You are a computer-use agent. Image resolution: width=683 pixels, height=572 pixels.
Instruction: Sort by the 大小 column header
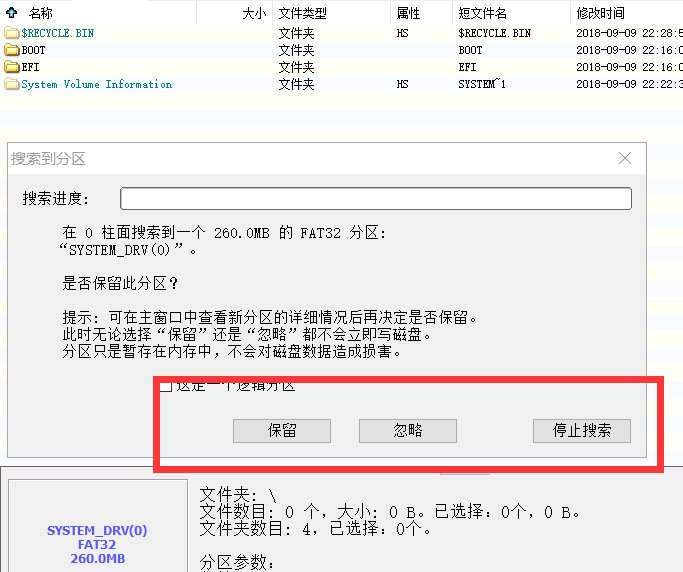(x=254, y=14)
